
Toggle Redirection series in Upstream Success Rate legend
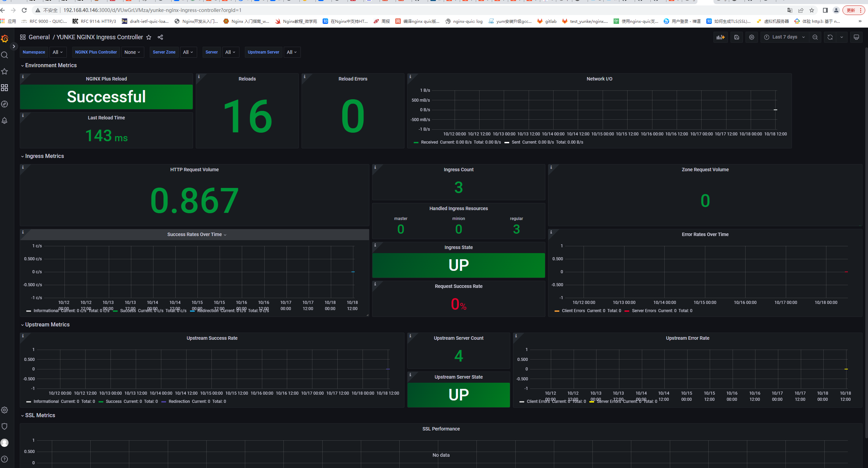[x=179, y=401]
